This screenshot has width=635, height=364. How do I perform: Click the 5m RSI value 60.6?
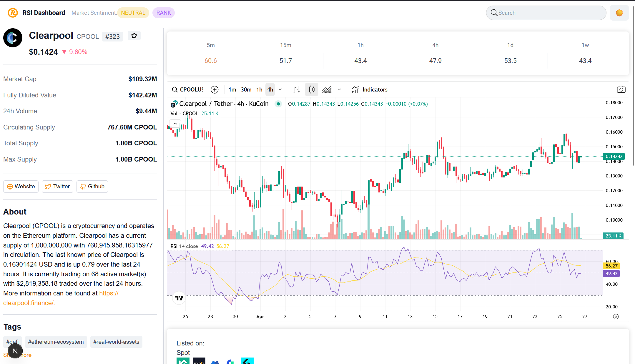tap(211, 61)
